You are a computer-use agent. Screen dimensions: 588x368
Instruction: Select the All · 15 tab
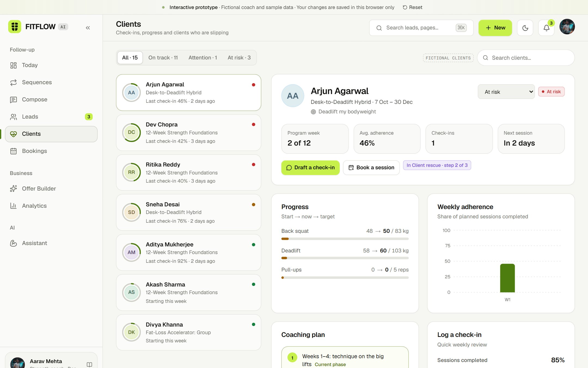(x=130, y=58)
